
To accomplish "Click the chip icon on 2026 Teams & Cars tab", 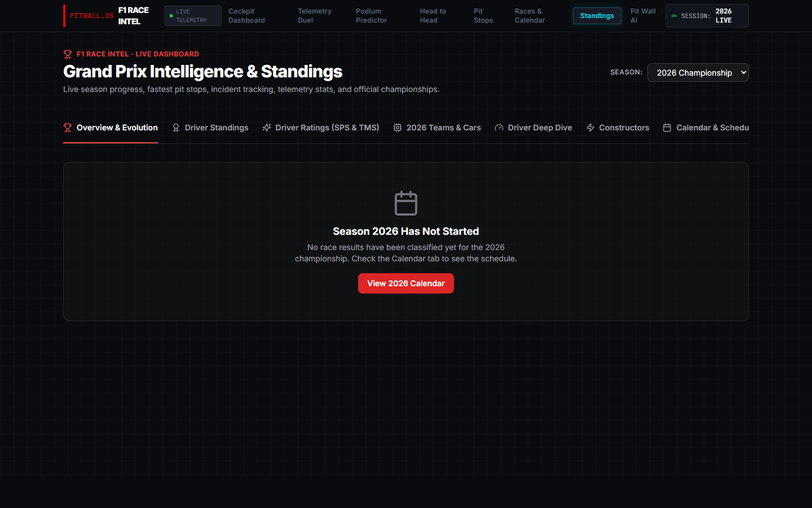I will 398,128.
